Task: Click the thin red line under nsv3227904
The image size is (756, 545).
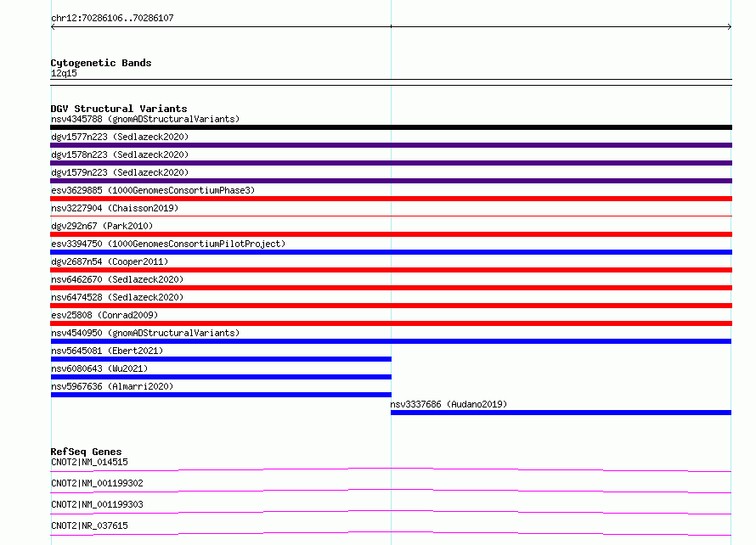Action: (391, 216)
